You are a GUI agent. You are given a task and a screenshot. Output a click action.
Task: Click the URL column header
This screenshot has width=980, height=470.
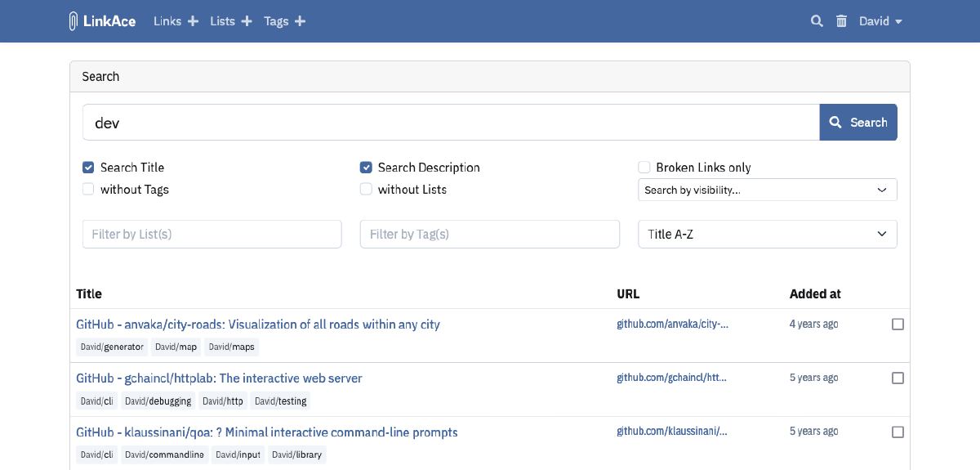point(628,293)
